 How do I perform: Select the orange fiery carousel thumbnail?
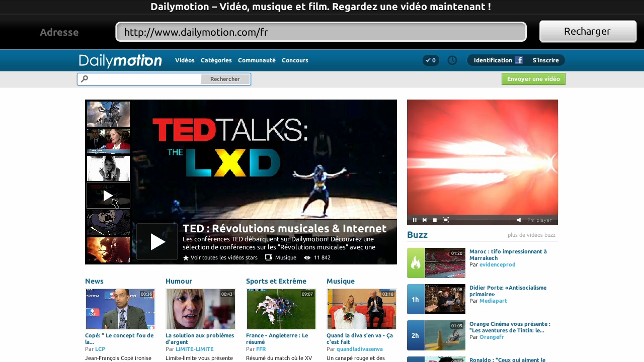click(108, 250)
